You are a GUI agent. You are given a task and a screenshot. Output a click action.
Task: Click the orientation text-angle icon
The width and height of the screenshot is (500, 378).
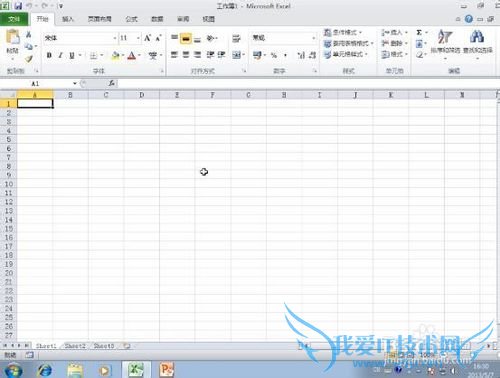[211, 38]
